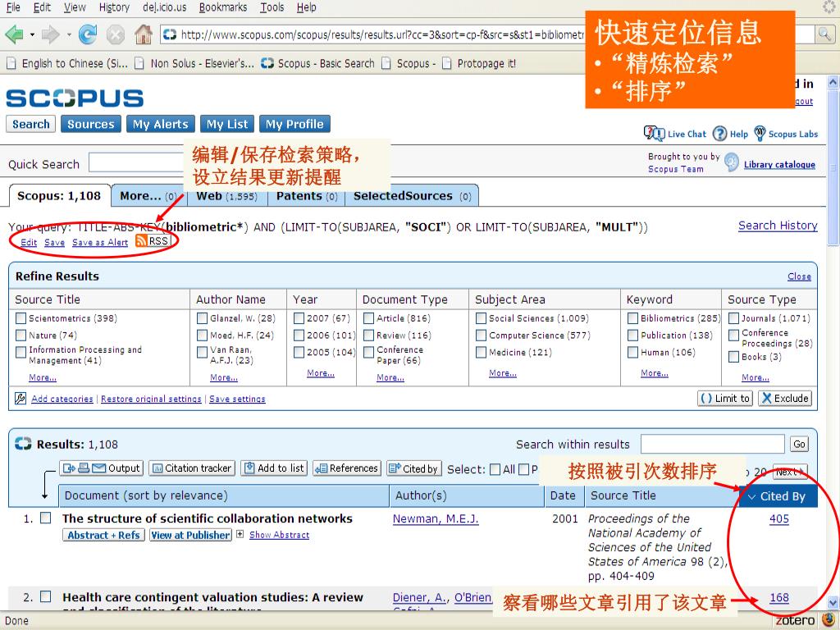Image resolution: width=840 pixels, height=630 pixels.
Task: Open the Bookmarks menu
Action: click(223, 7)
